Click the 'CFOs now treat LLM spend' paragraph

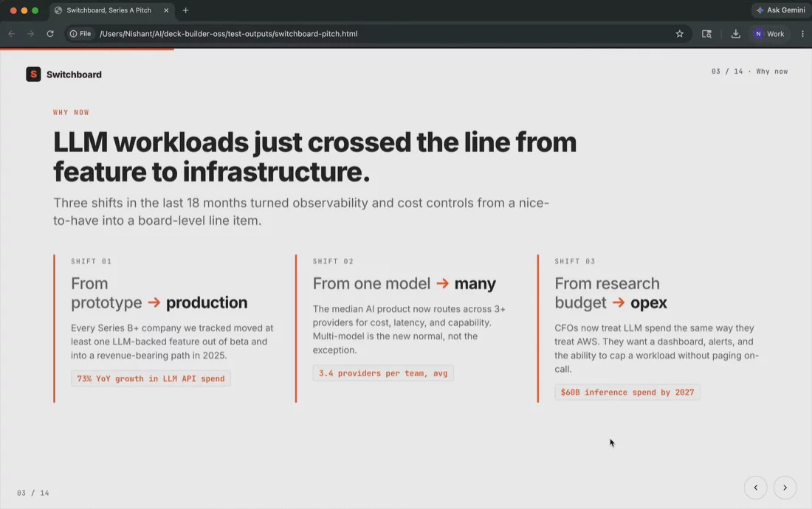(x=656, y=348)
